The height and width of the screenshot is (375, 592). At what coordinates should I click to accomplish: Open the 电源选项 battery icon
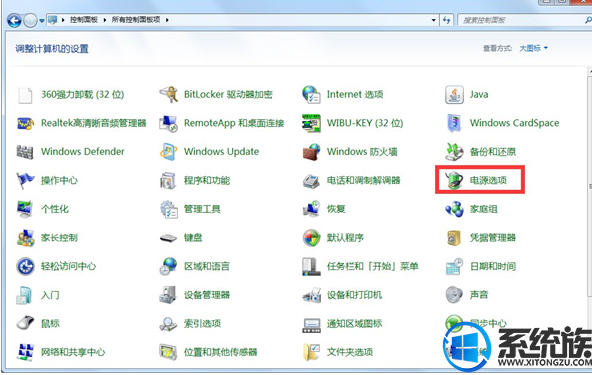[x=454, y=180]
